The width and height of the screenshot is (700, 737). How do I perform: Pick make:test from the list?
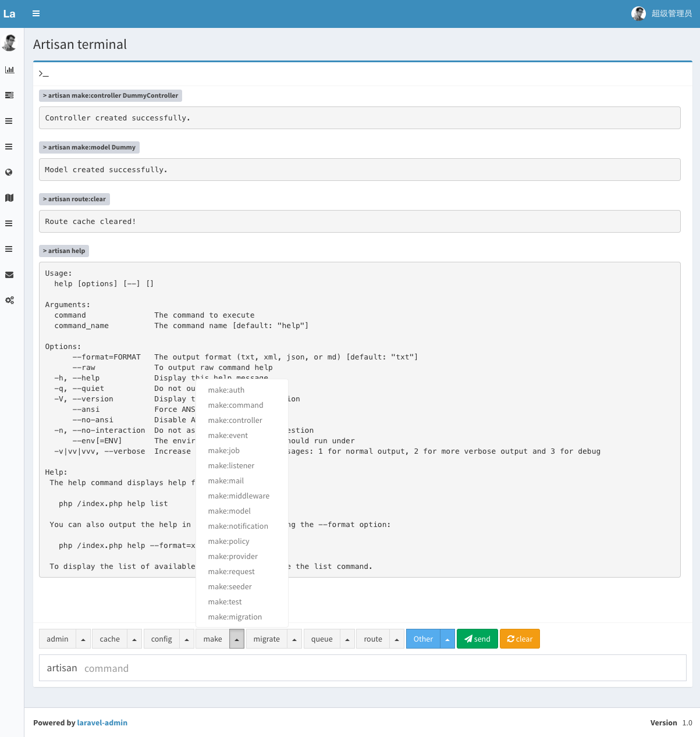click(242, 602)
